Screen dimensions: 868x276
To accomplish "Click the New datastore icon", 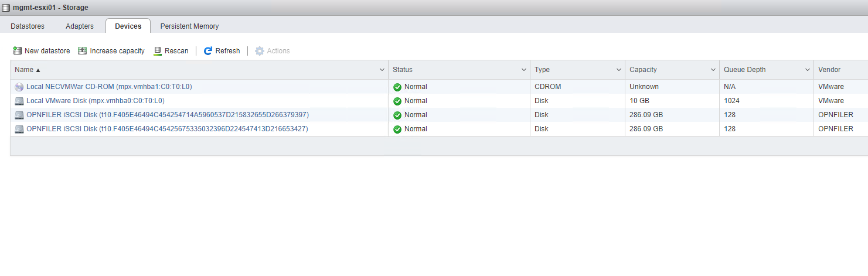I will (17, 51).
